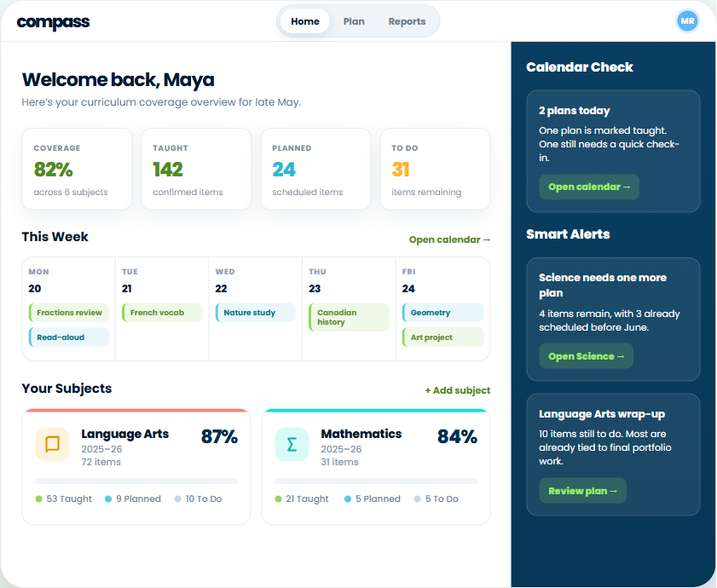
Task: Click the 5 Planned legend entry
Action: [x=373, y=499]
